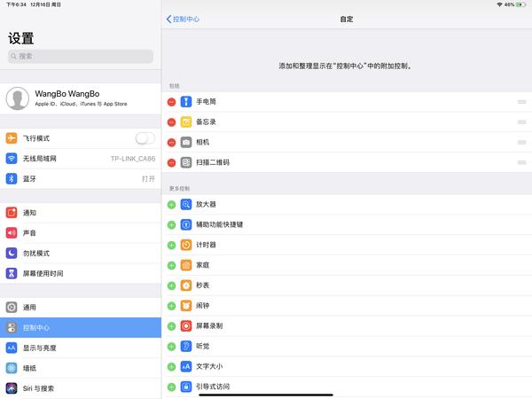532x399 pixels.
Task: Click the TP-LINK_CA86 network name
Action: pos(133,159)
